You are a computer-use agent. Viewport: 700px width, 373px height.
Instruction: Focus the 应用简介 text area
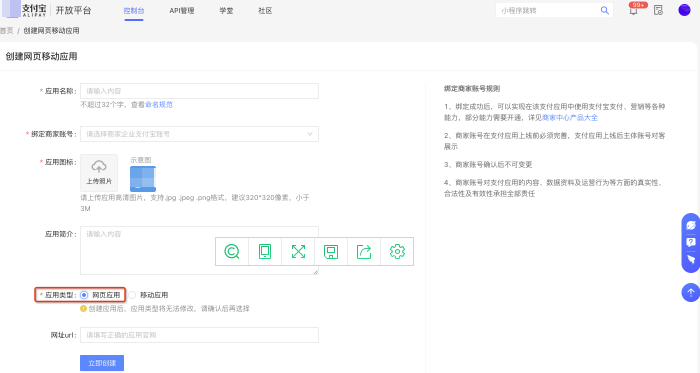coord(199,250)
